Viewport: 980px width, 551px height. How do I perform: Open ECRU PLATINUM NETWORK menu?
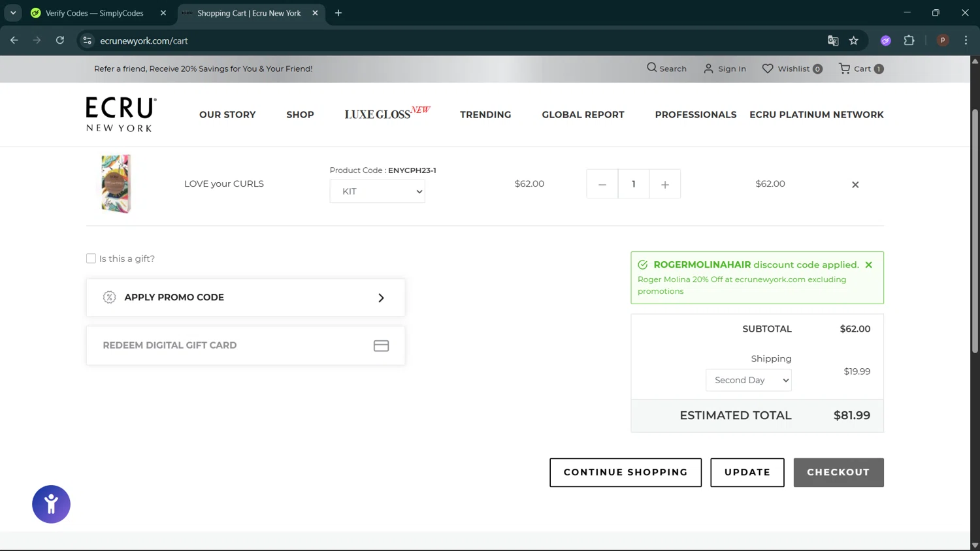816,115
